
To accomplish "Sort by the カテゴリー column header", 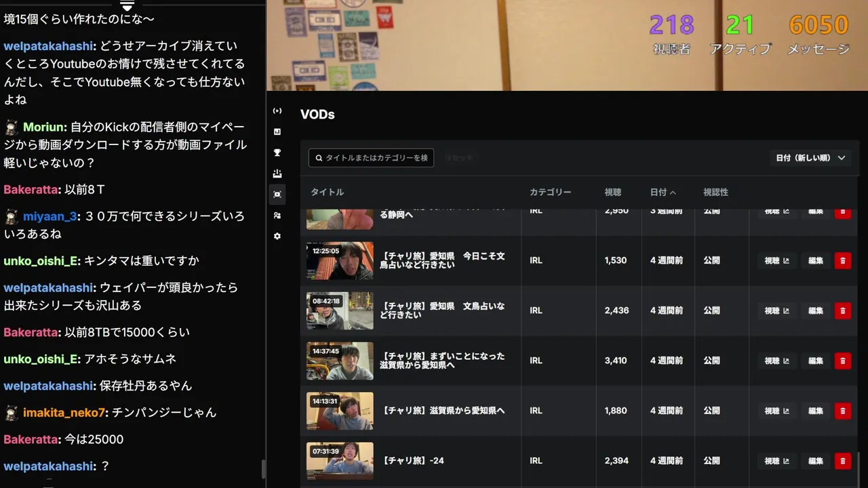I will pos(551,192).
